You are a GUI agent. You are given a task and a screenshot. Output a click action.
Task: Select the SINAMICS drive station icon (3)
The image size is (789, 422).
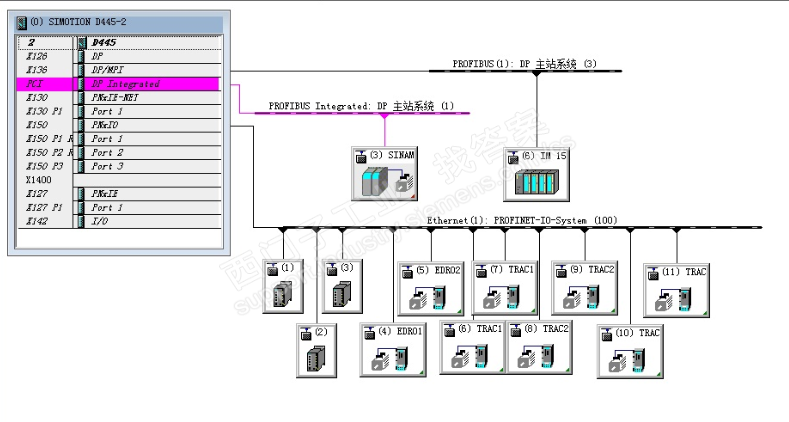pyautogui.click(x=384, y=174)
